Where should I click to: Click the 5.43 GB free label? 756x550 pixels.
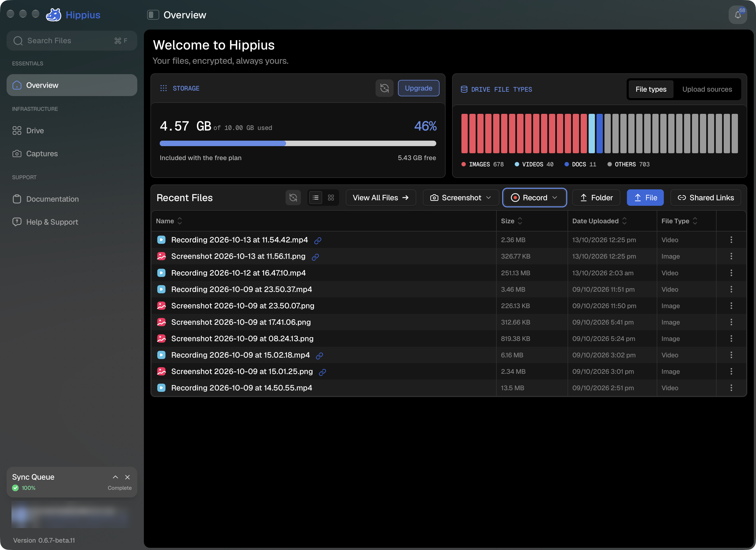pyautogui.click(x=417, y=158)
